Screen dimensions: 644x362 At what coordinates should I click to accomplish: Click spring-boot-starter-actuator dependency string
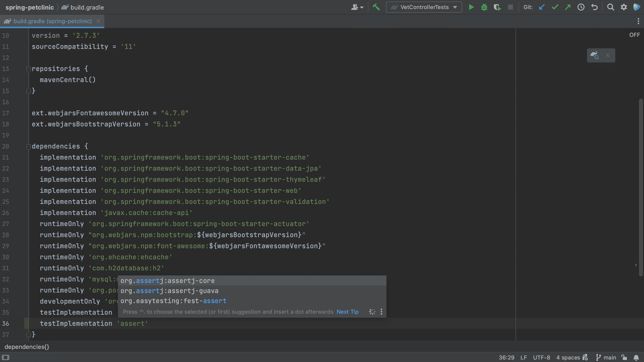(199, 224)
